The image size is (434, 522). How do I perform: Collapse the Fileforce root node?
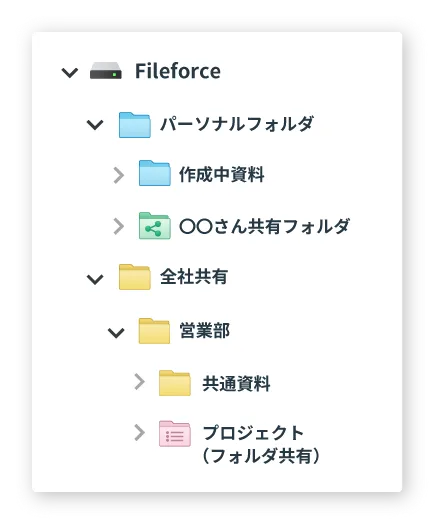tap(70, 72)
